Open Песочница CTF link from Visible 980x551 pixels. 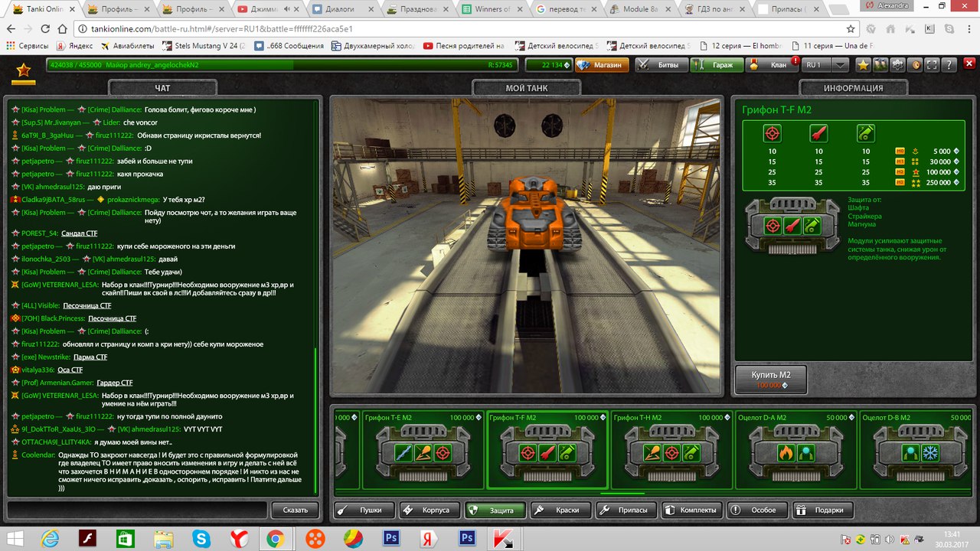pyautogui.click(x=87, y=305)
